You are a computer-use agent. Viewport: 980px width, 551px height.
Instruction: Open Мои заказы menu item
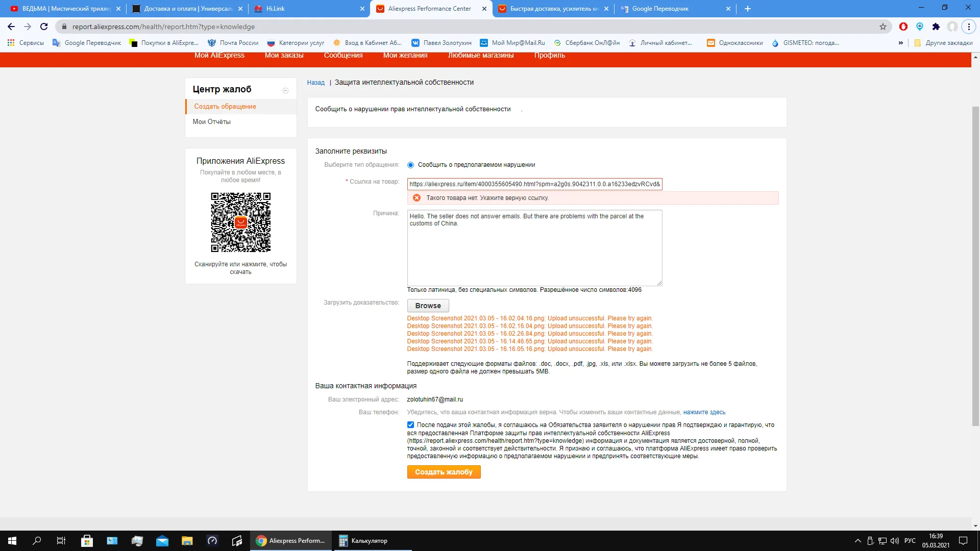pos(284,55)
